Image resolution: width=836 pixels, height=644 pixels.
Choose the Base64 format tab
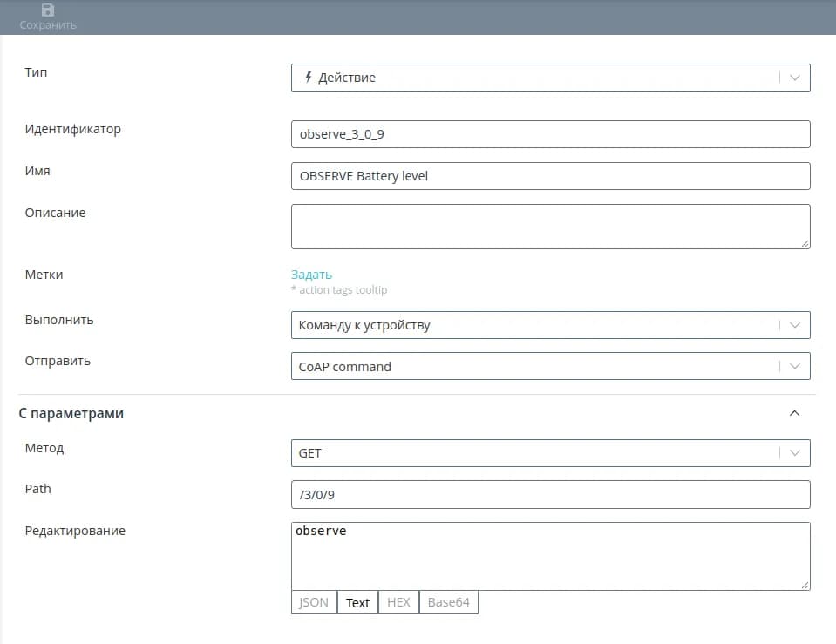(x=448, y=602)
